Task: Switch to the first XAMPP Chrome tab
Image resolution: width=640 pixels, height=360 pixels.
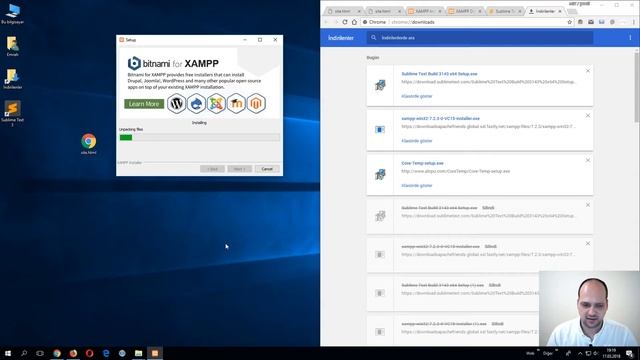Action: [x=424, y=11]
